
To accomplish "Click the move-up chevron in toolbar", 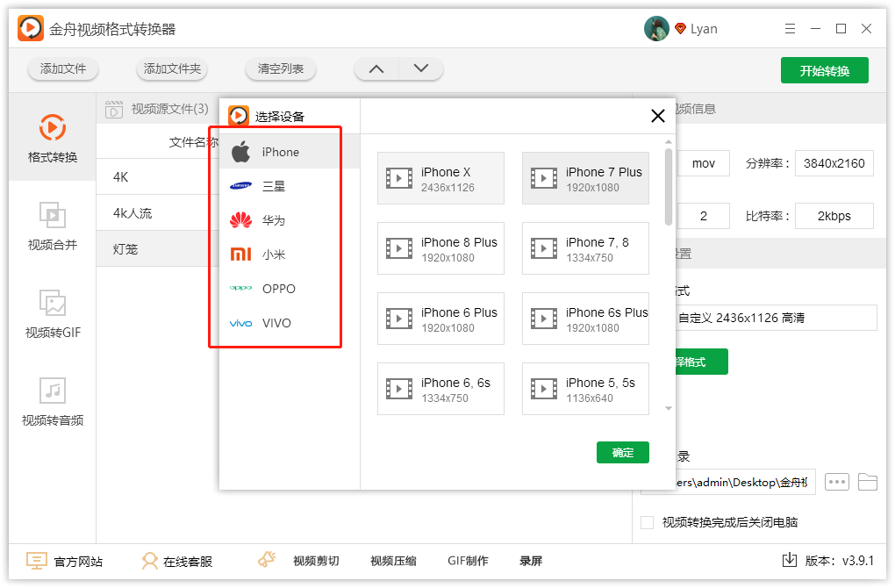I will pos(376,68).
